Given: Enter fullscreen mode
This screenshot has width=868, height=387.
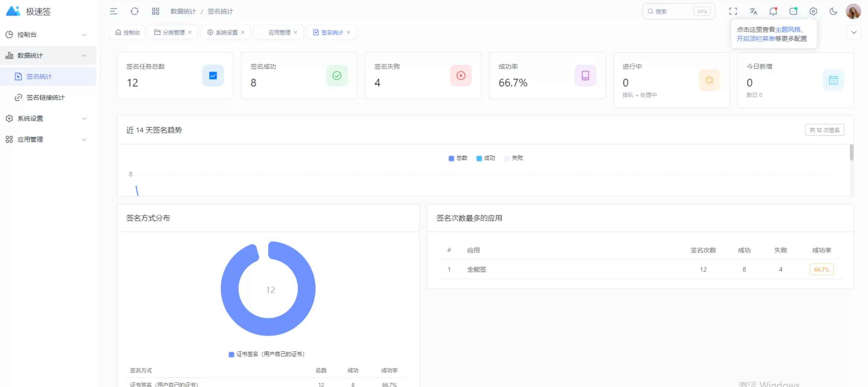Looking at the screenshot, I should click(733, 11).
